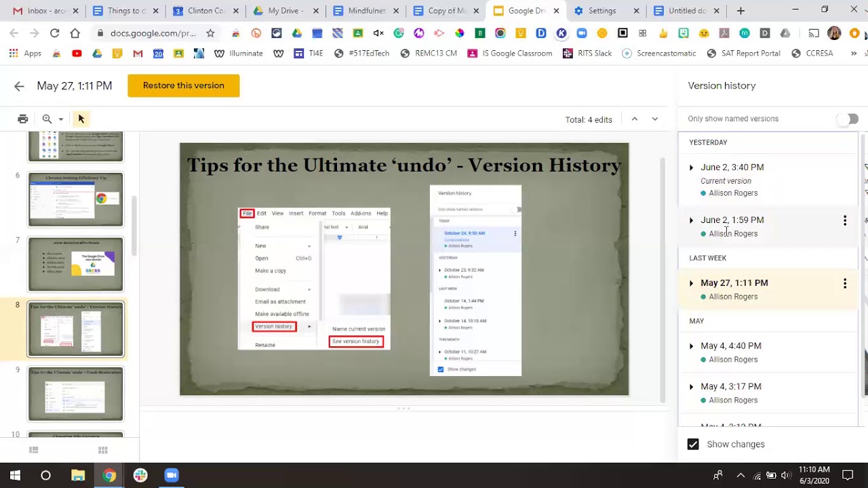Open the YouTube bookmark icon
The height and width of the screenshot is (488, 868).
point(77,54)
